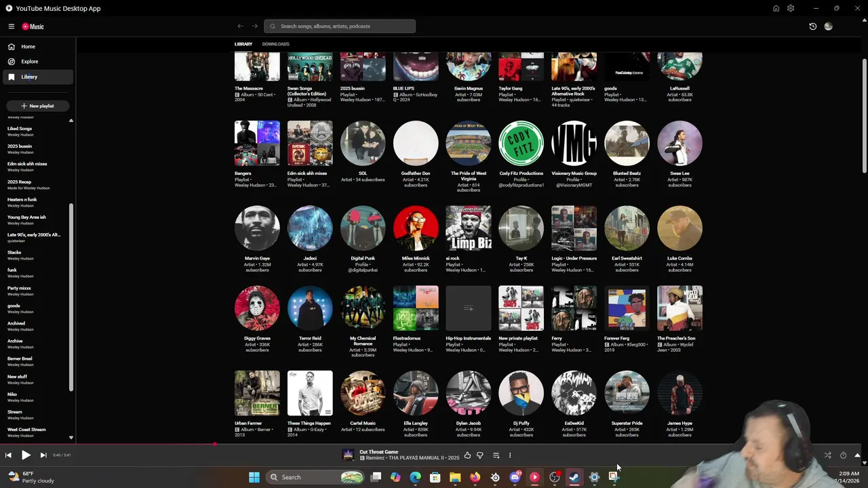Expand the player page arrow

857,455
